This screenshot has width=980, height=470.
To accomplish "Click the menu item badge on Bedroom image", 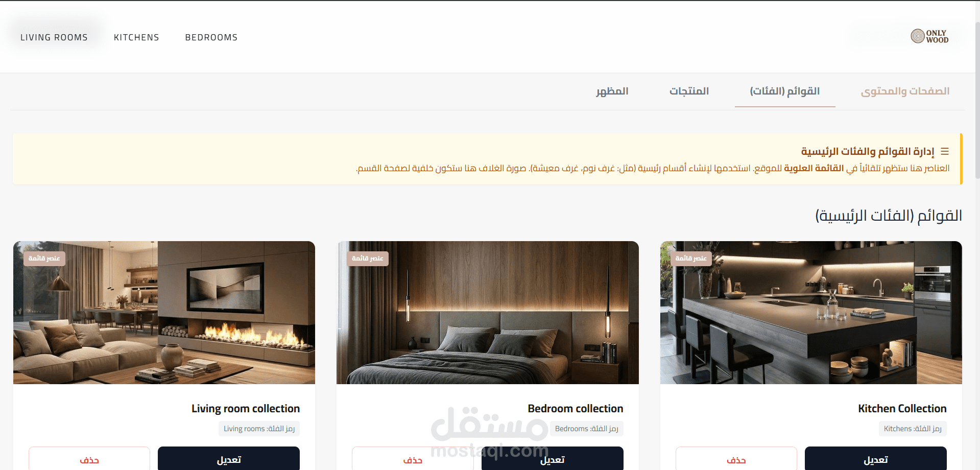I will 367,258.
